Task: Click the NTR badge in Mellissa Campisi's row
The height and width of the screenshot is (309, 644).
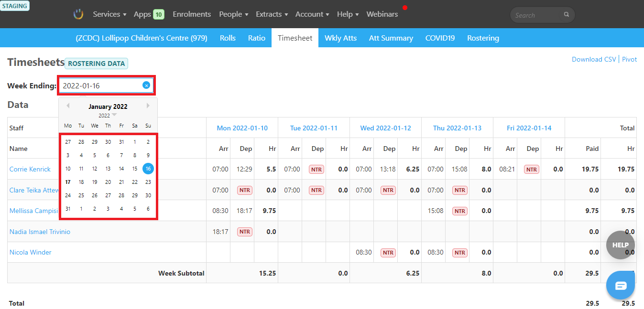Action: 459,211
